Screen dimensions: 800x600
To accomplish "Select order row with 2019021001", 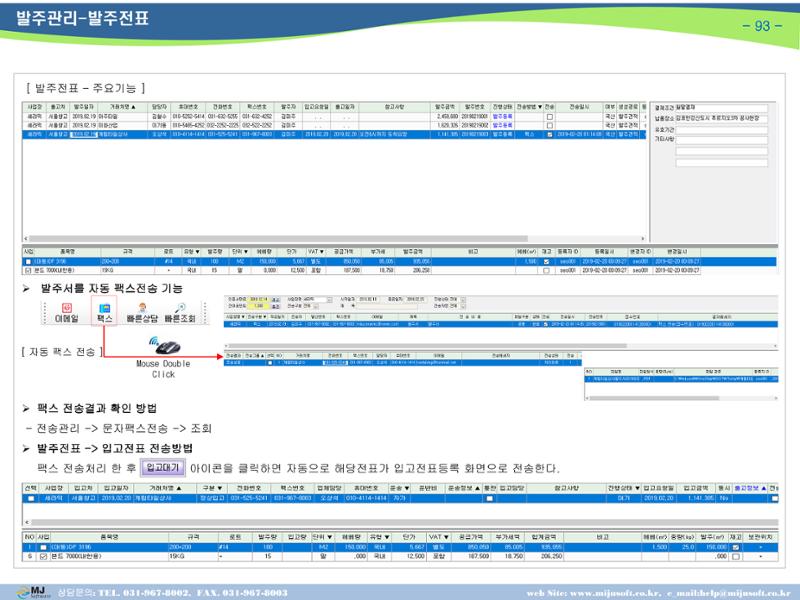I will tap(334, 117).
